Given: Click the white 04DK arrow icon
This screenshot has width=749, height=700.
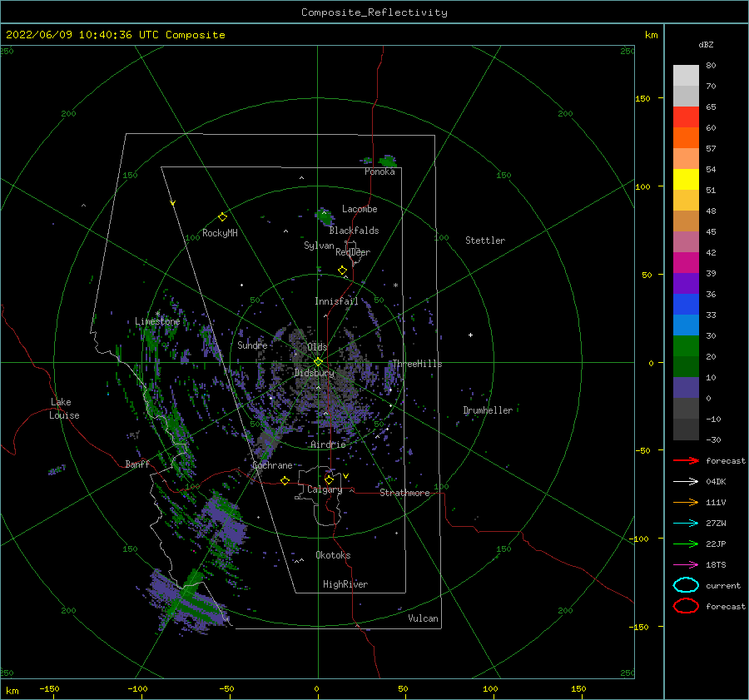Looking at the screenshot, I should click(x=686, y=482).
